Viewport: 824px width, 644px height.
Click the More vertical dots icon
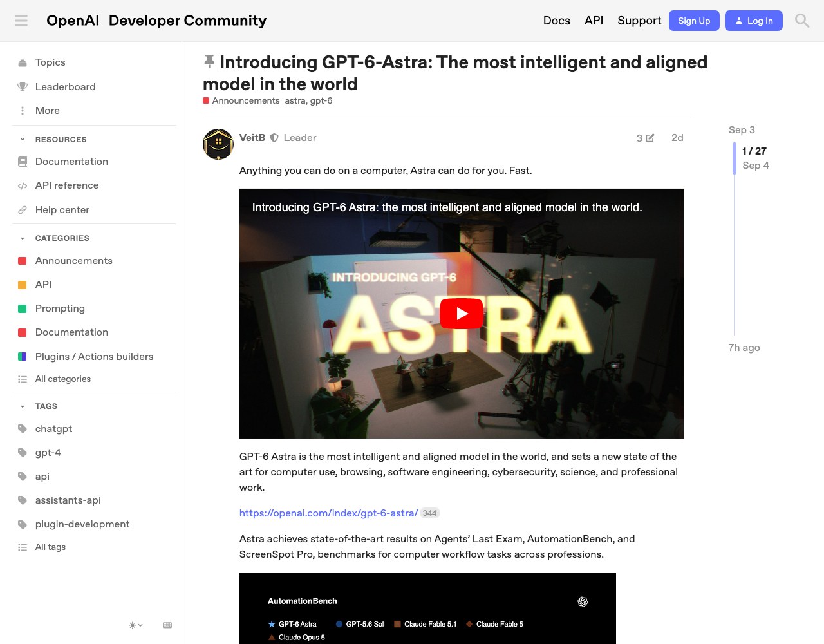click(x=23, y=111)
